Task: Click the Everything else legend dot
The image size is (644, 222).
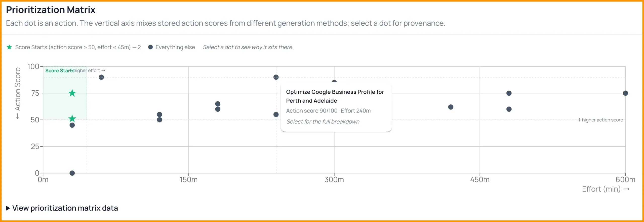Action: coord(150,47)
